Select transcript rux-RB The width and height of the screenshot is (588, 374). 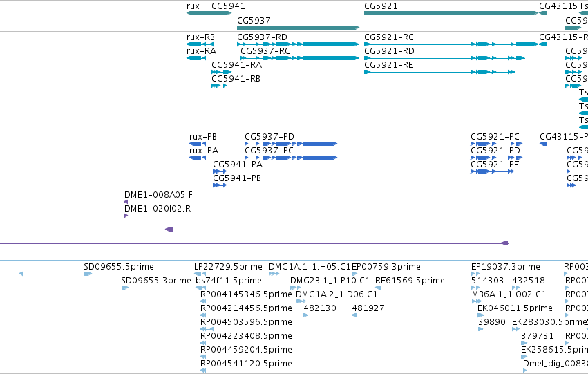click(200, 44)
